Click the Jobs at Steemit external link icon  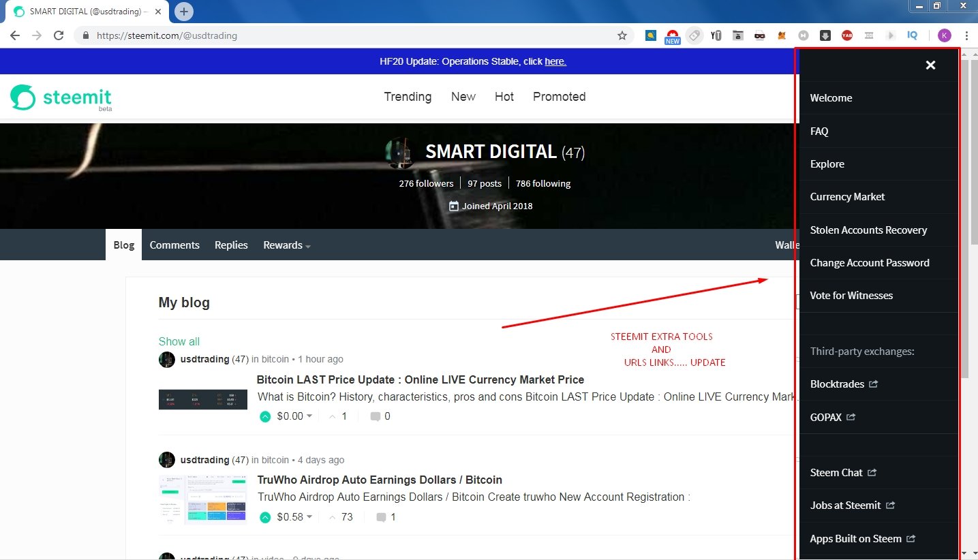click(890, 505)
